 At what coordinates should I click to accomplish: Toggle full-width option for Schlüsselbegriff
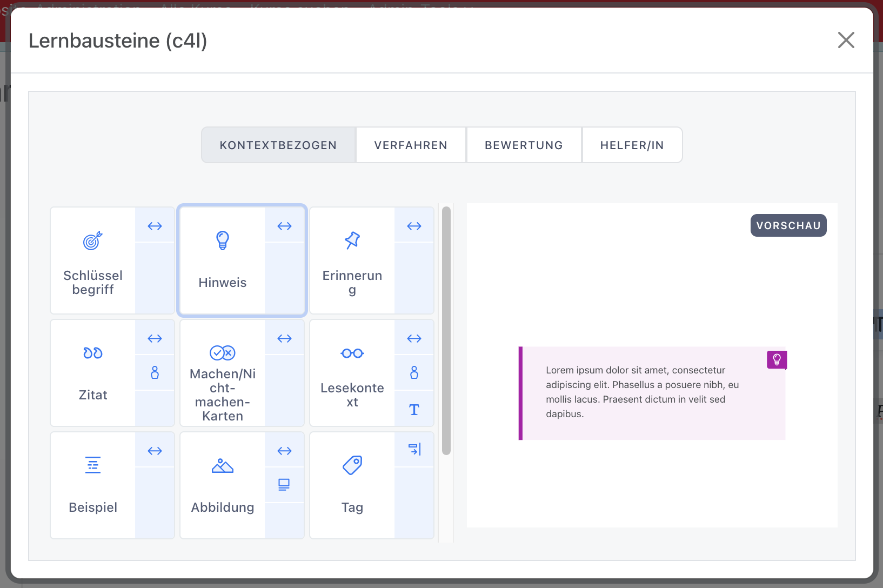pyautogui.click(x=155, y=226)
